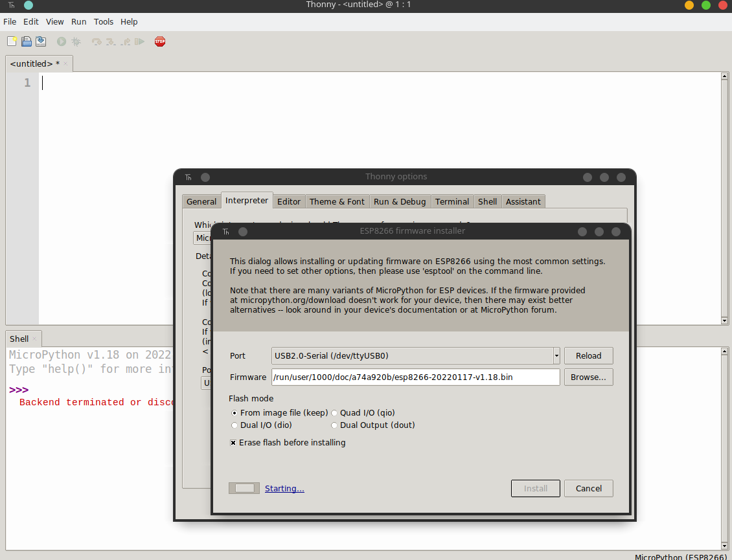Open the File menu
732x560 pixels.
coord(10,22)
